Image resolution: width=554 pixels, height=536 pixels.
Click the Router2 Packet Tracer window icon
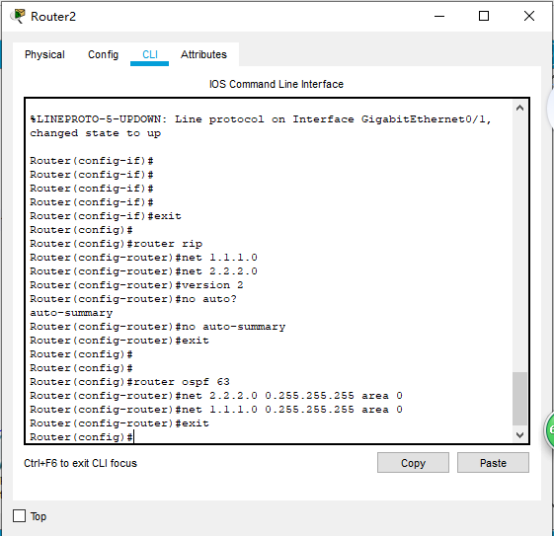(x=18, y=16)
